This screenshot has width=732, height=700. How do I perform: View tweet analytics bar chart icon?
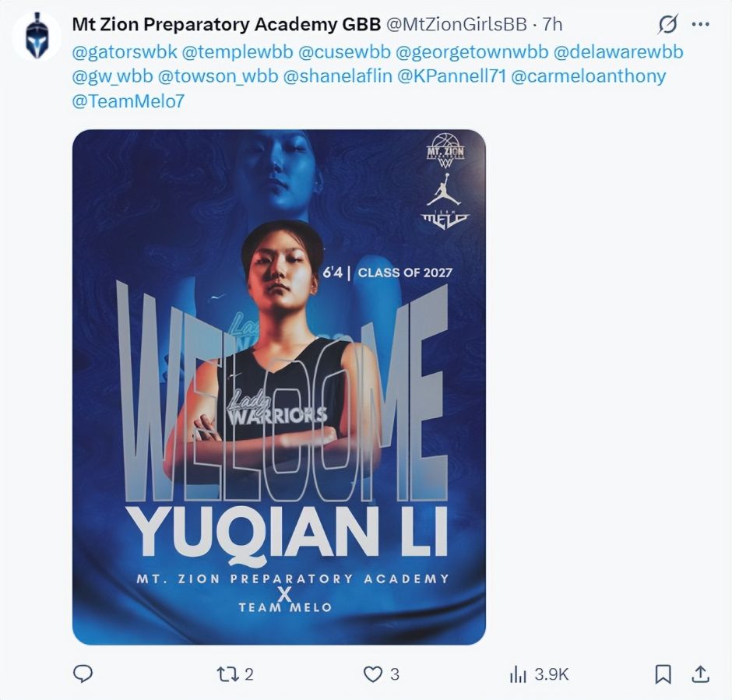(x=517, y=674)
